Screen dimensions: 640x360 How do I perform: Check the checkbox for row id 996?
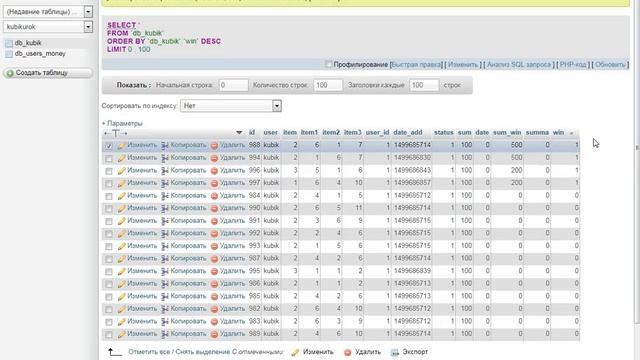point(109,171)
